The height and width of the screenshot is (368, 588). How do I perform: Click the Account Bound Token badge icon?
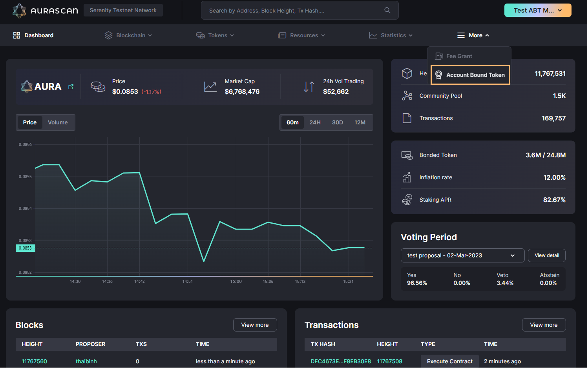coord(439,75)
